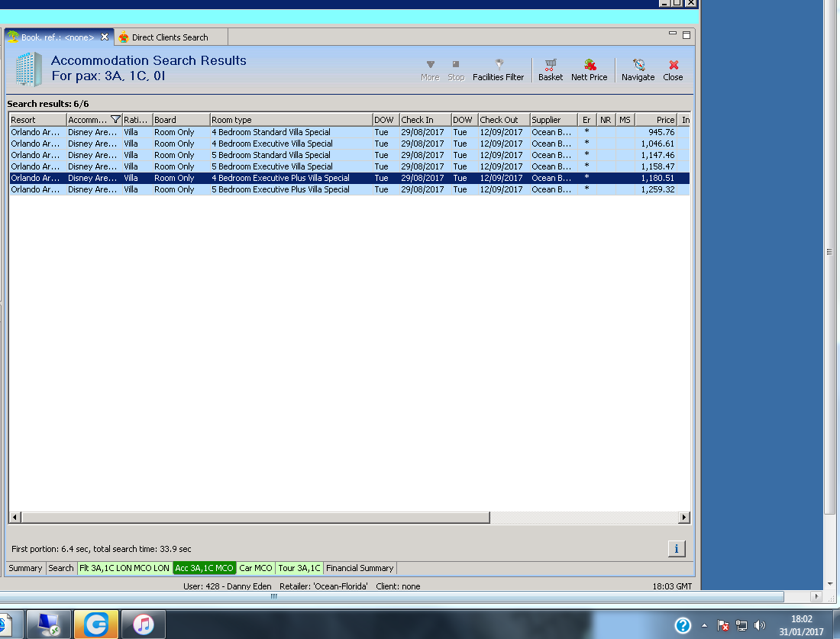Click the NR column header
This screenshot has width=840, height=639.
(x=606, y=120)
